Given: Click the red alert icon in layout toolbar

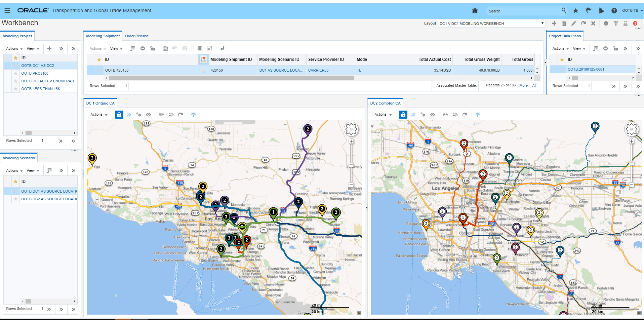Looking at the screenshot, I should (635, 23).
